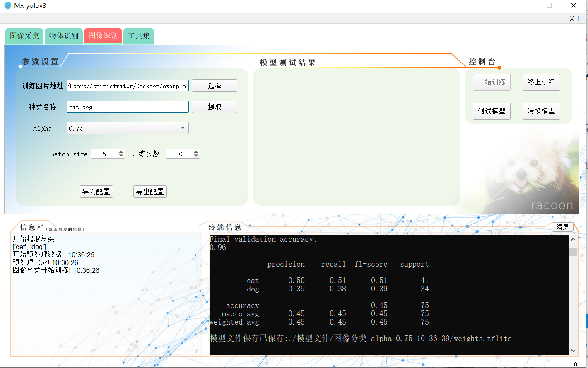The image size is (588, 368).
Task: Click the 导出配置 button
Action: pos(150,192)
